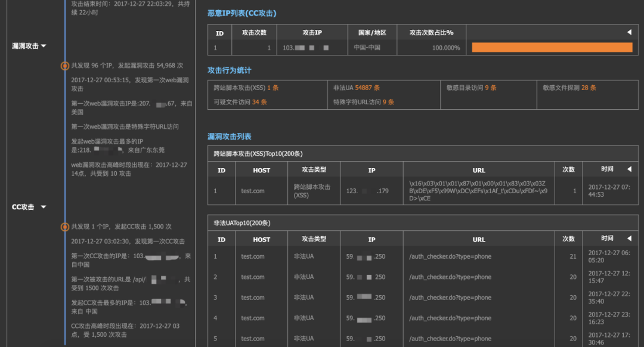Open the 跨站脚本攻击(XSS) 1 条 count
Image resolution: width=644 pixels, height=347 pixels.
tap(246, 88)
